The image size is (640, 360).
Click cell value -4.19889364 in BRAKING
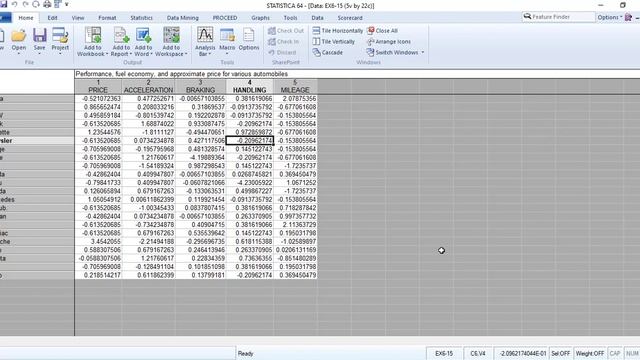pyautogui.click(x=200, y=158)
